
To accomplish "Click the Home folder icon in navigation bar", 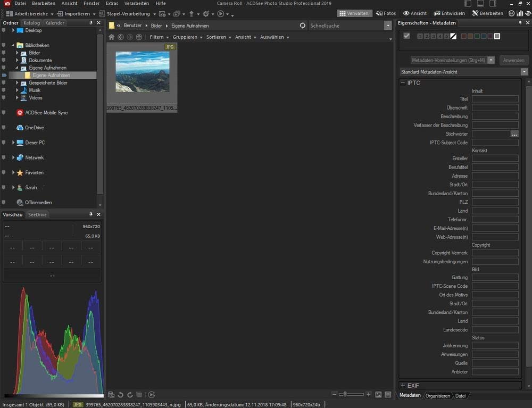I will point(111,37).
